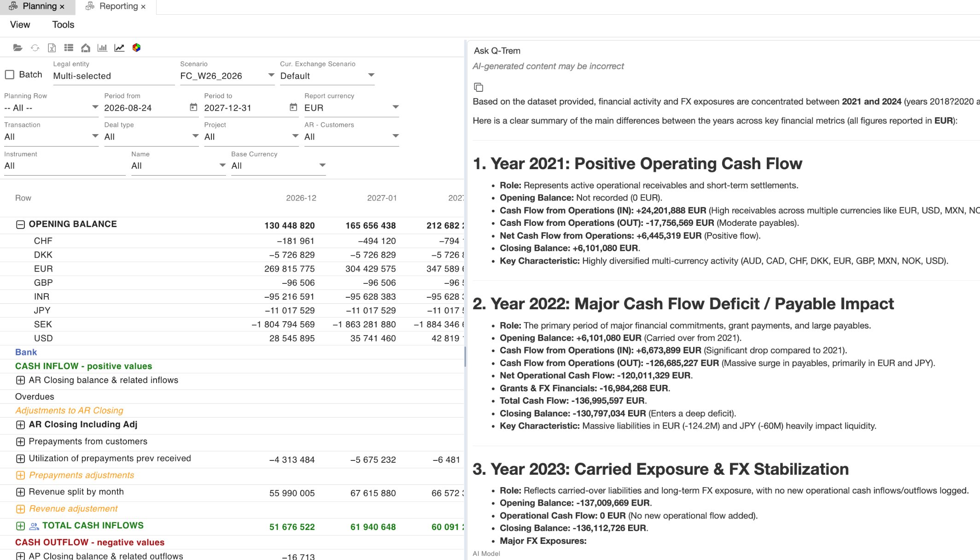Open the Deal type dropdown

pos(152,137)
